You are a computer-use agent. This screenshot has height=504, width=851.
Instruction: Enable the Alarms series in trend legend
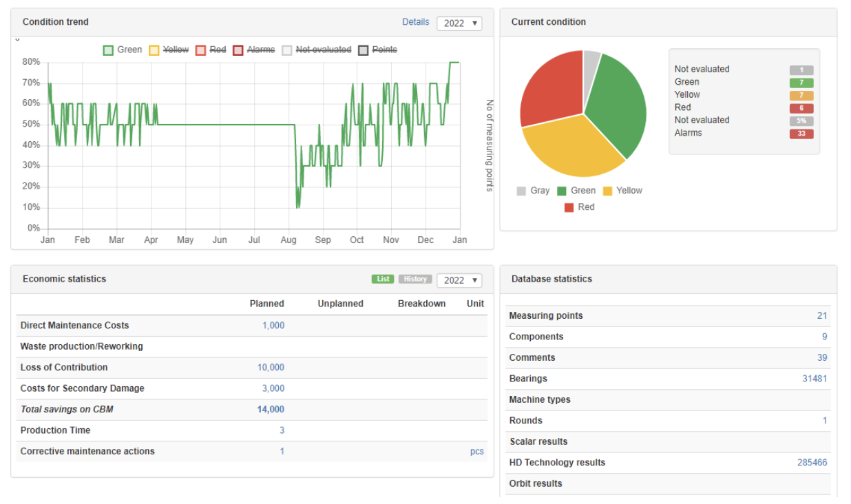point(253,50)
